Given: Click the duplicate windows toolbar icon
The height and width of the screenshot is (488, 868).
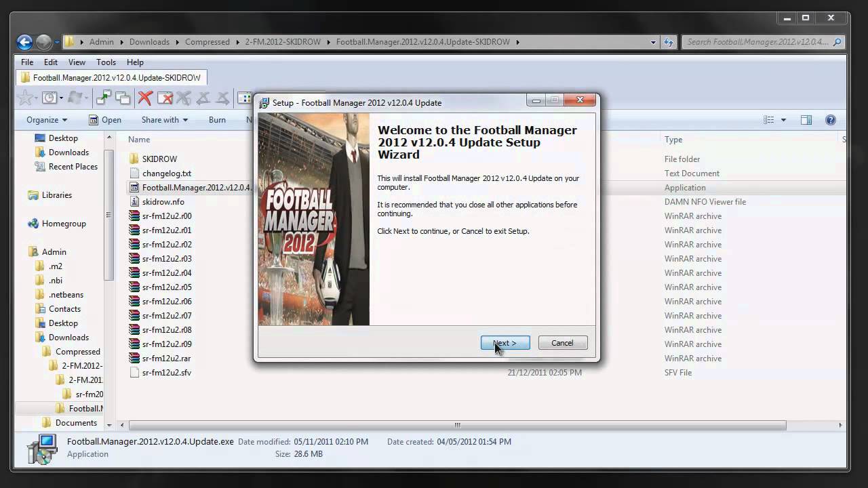Looking at the screenshot, I should (x=123, y=98).
